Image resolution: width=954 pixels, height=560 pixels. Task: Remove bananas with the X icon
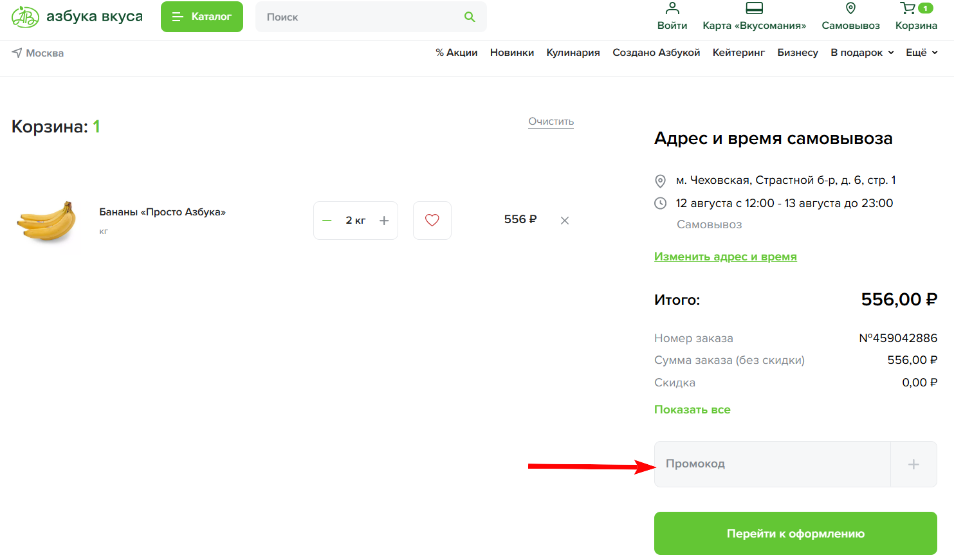tap(564, 220)
